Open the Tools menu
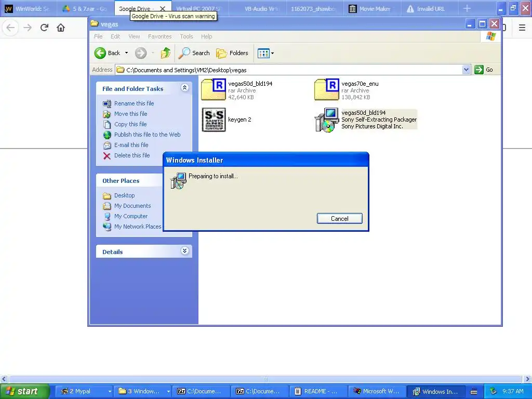532x399 pixels. point(187,36)
